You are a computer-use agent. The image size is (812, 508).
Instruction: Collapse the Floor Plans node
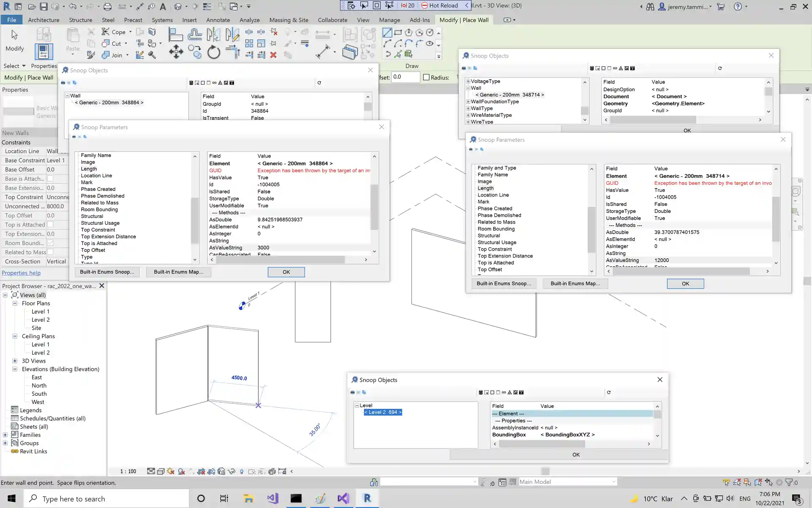click(15, 303)
